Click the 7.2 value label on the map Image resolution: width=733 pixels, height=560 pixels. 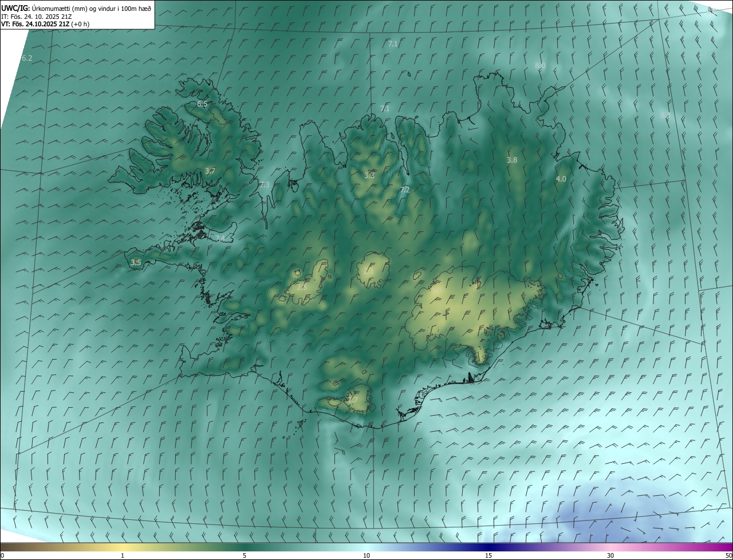[x=405, y=190]
